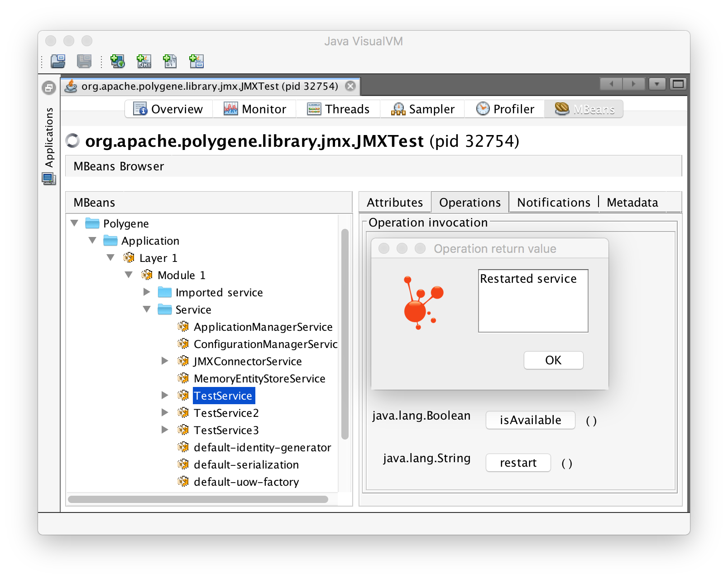728x580 pixels.
Task: Click Add VM Coredump toolbar icon
Action: point(170,61)
